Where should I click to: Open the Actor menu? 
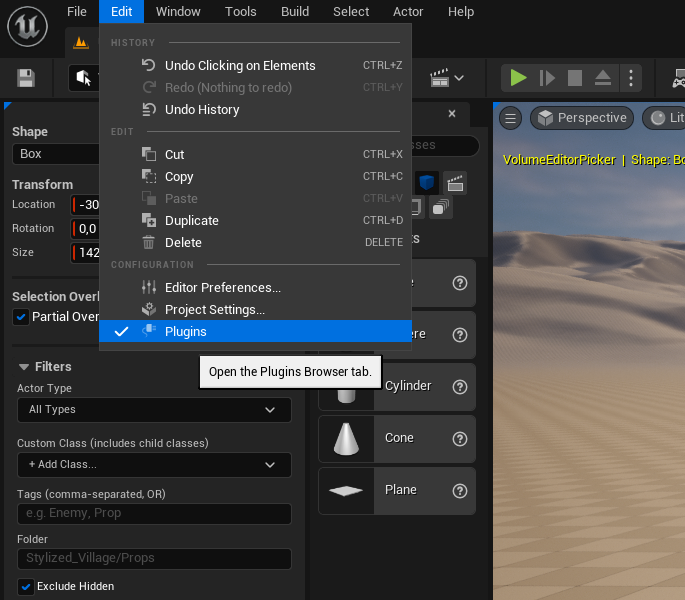click(x=408, y=11)
